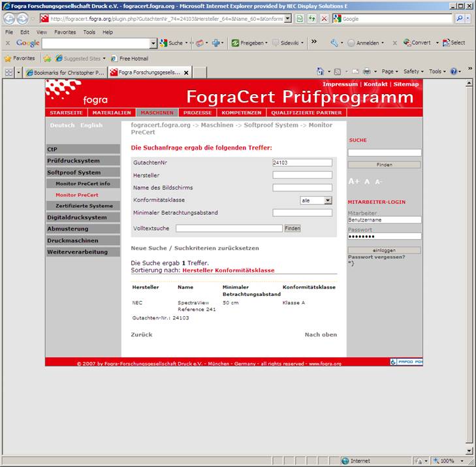The width and height of the screenshot is (476, 467).
Task: Open the address bar URL dropdown arrow
Action: [x=288, y=19]
